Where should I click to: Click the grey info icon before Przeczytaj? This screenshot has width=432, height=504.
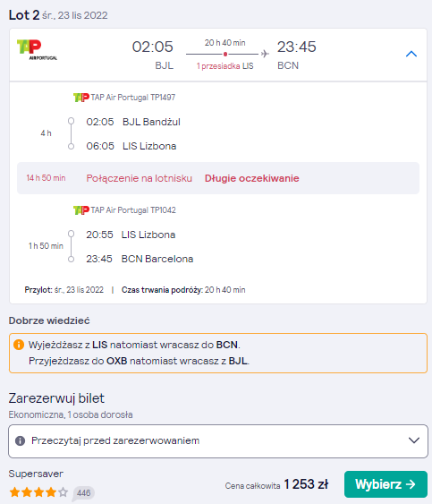click(20, 440)
